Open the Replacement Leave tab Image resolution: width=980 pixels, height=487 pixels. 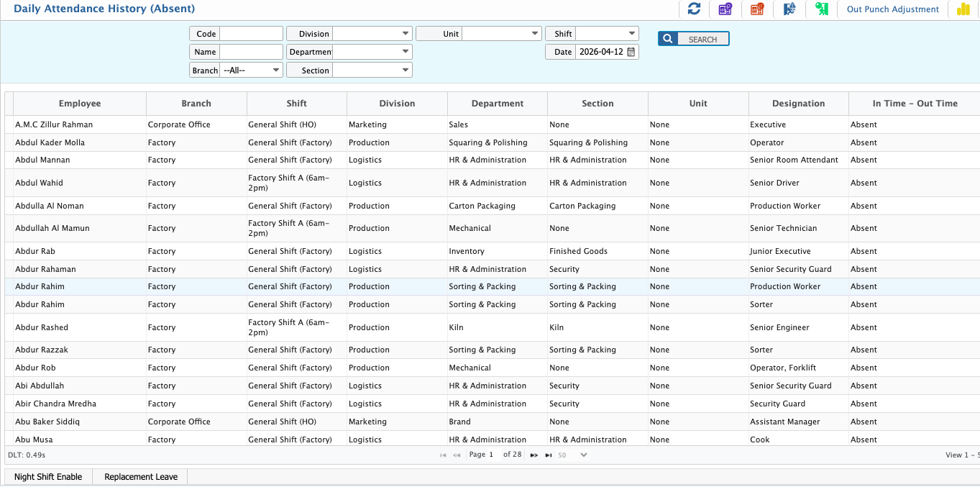click(141, 477)
